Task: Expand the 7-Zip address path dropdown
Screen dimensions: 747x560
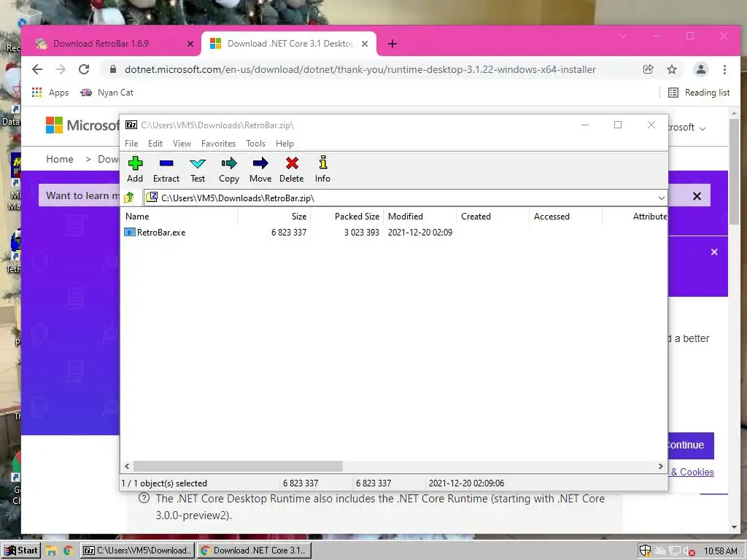Action: pyautogui.click(x=661, y=198)
